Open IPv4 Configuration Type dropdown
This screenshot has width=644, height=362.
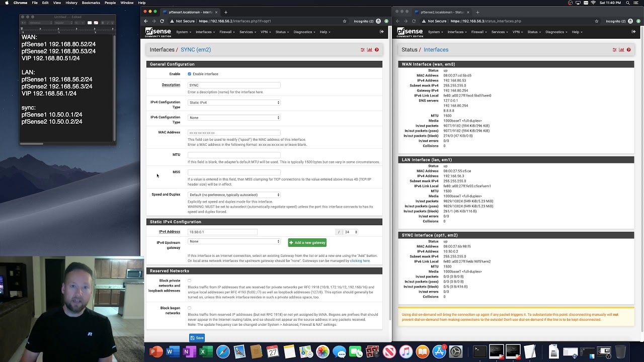click(x=234, y=103)
